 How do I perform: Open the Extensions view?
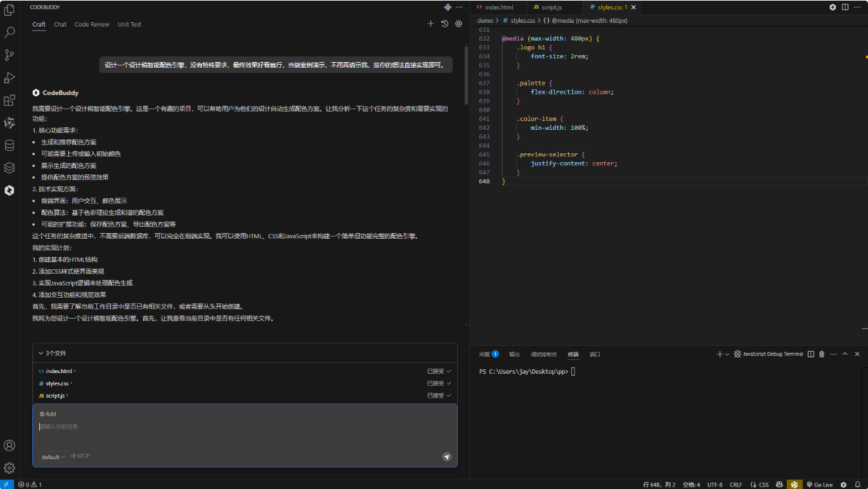pos(10,100)
